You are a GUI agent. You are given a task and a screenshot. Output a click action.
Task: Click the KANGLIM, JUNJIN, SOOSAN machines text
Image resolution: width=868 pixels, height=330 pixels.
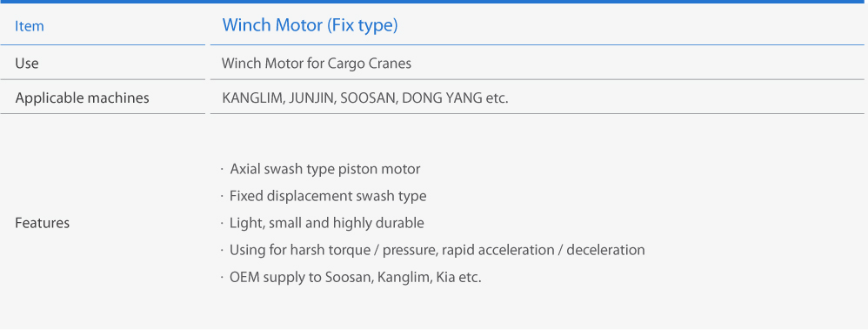tap(364, 98)
